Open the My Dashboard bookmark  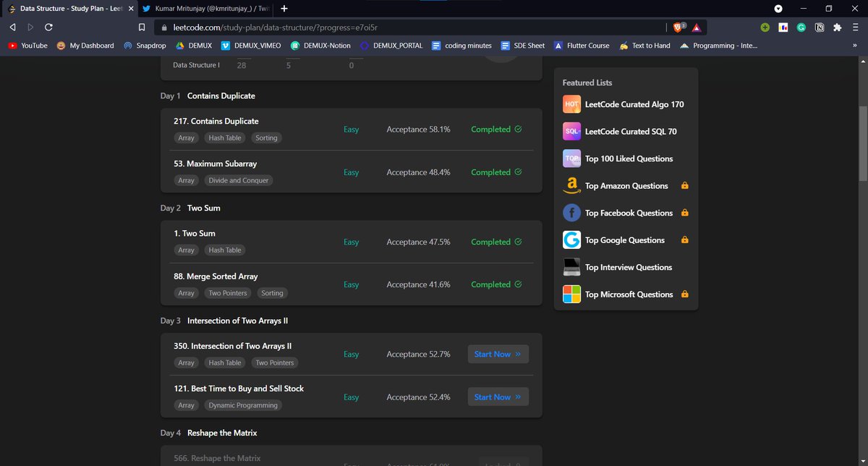point(85,46)
